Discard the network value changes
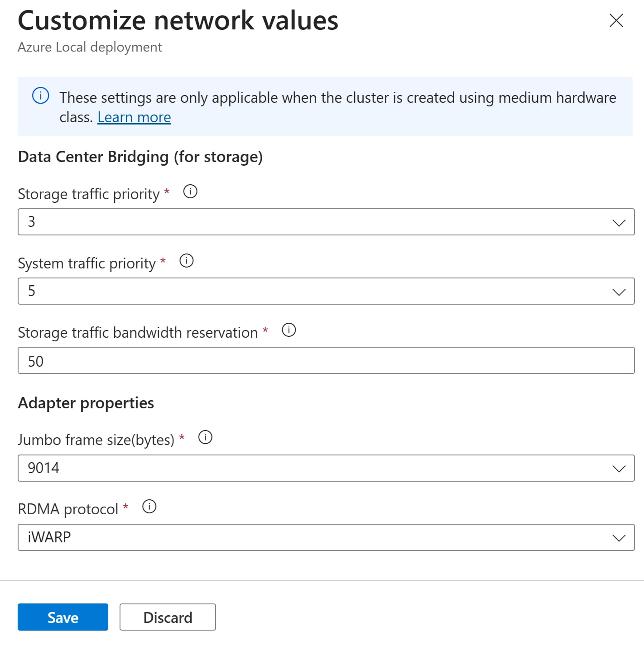Image resolution: width=644 pixels, height=646 pixels. pyautogui.click(x=168, y=617)
